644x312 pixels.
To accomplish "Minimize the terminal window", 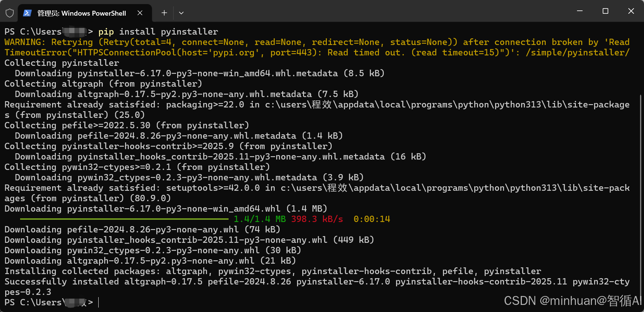I will click(x=580, y=11).
